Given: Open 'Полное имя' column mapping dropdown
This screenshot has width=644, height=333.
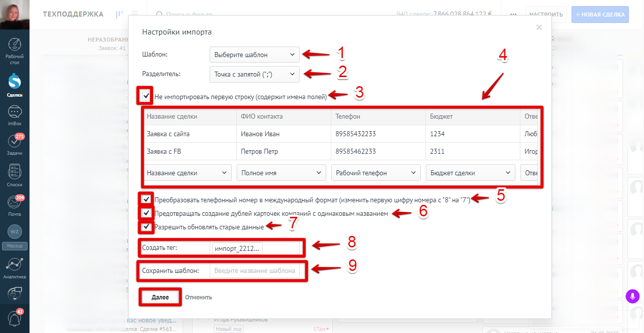Looking at the screenshot, I should (281, 172).
